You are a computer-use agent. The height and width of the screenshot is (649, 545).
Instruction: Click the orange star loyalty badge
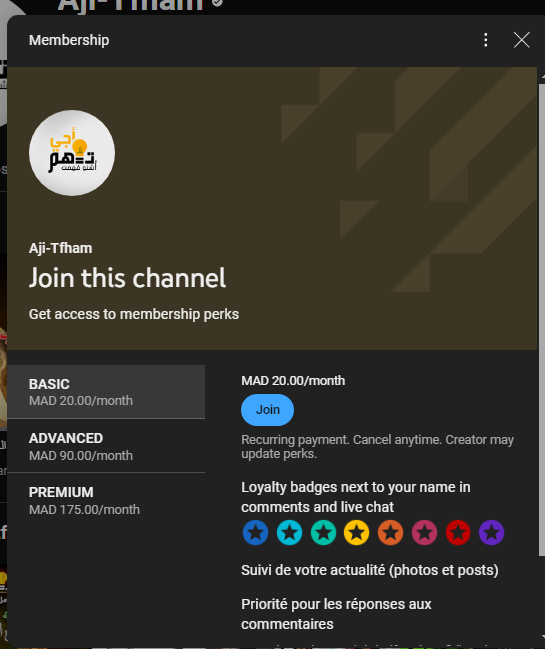pyautogui.click(x=390, y=532)
